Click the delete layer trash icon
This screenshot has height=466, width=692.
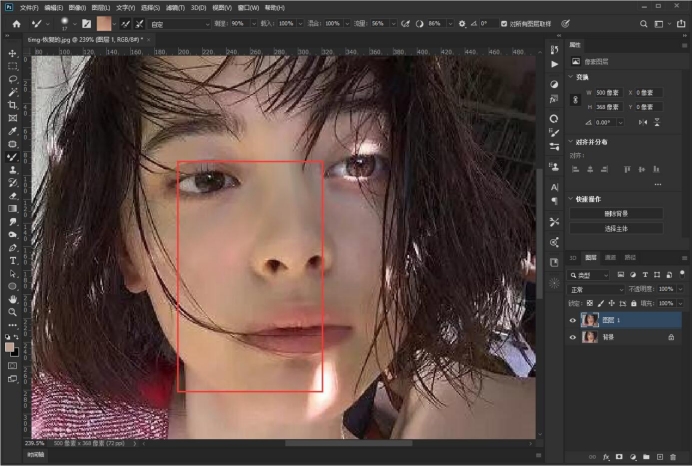pyautogui.click(x=673, y=457)
